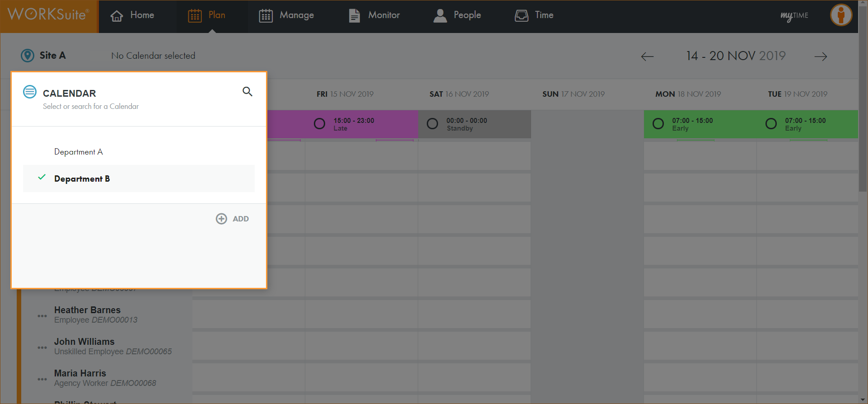
Task: Advance to next week with right arrow
Action: pos(821,56)
